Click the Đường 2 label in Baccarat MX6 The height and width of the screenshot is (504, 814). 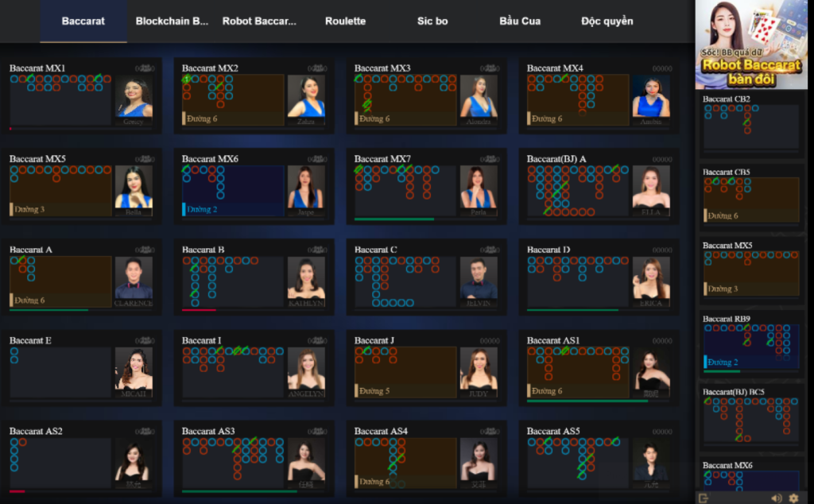[x=203, y=210]
